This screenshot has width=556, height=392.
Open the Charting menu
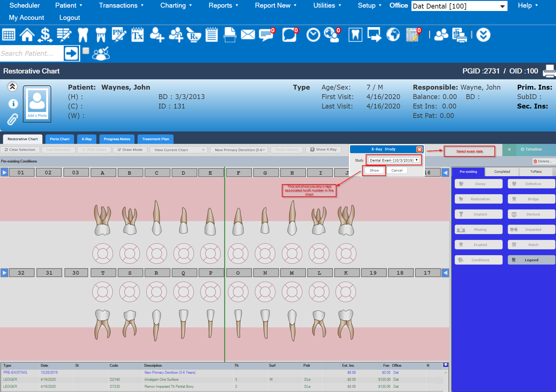coord(176,5)
